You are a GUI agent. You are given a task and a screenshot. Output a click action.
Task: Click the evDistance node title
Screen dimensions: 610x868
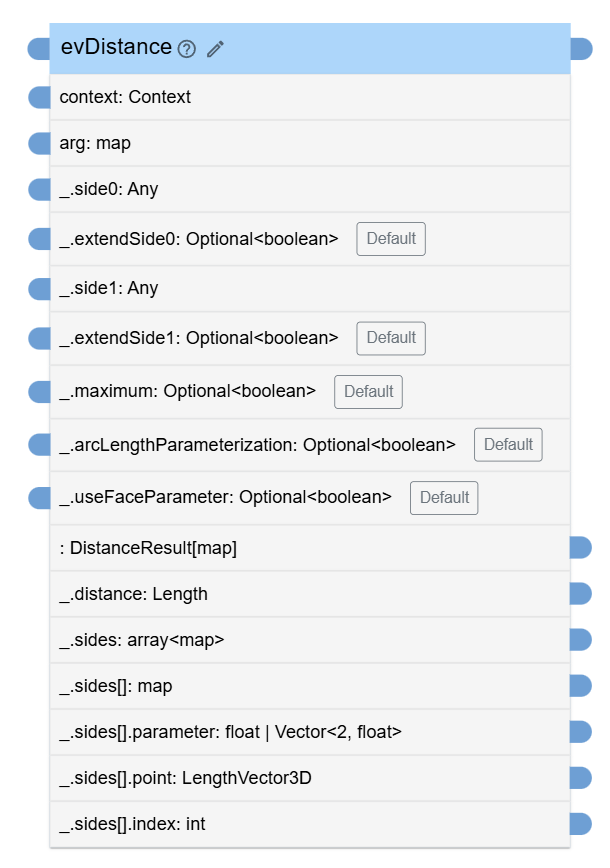[x=116, y=47]
